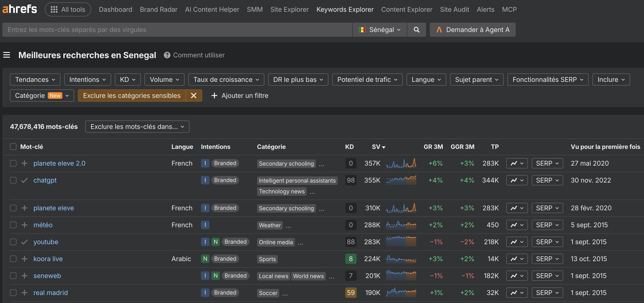Open Brand Radar from navigation
The height and width of the screenshot is (303, 644).
[x=159, y=9]
